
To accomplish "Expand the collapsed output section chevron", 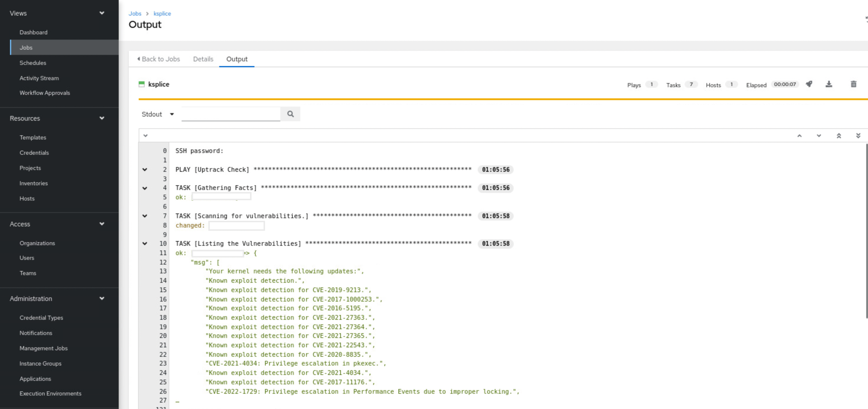I will [145, 135].
